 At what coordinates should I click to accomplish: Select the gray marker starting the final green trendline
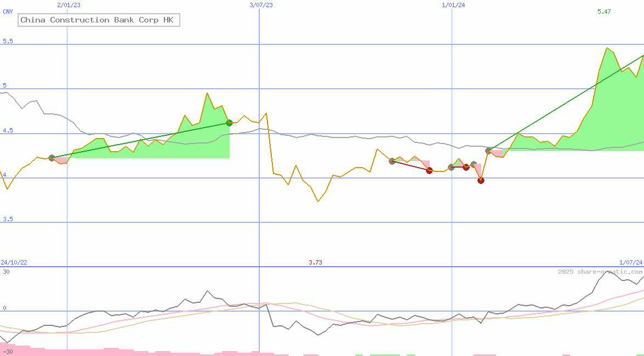488,150
